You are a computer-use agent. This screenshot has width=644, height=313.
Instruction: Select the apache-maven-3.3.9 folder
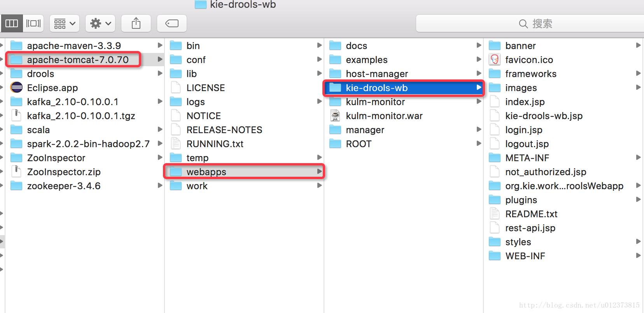click(x=85, y=46)
